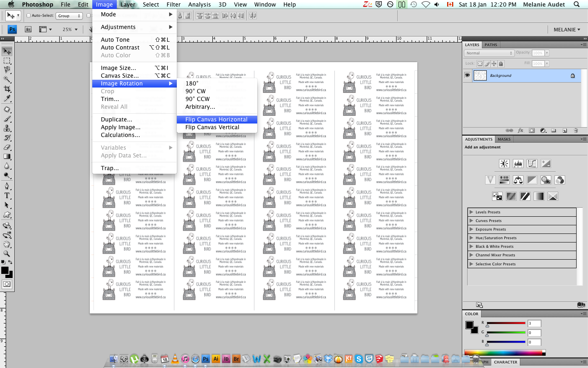Choose Duplicate from Image menu
The width and height of the screenshot is (588, 368).
click(x=134, y=119)
